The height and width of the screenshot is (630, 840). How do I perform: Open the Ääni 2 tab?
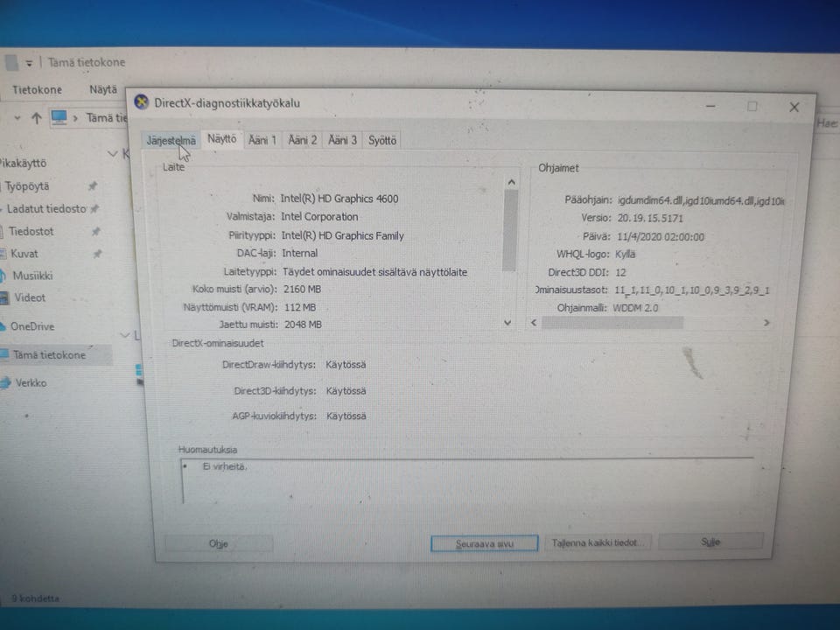tap(302, 140)
